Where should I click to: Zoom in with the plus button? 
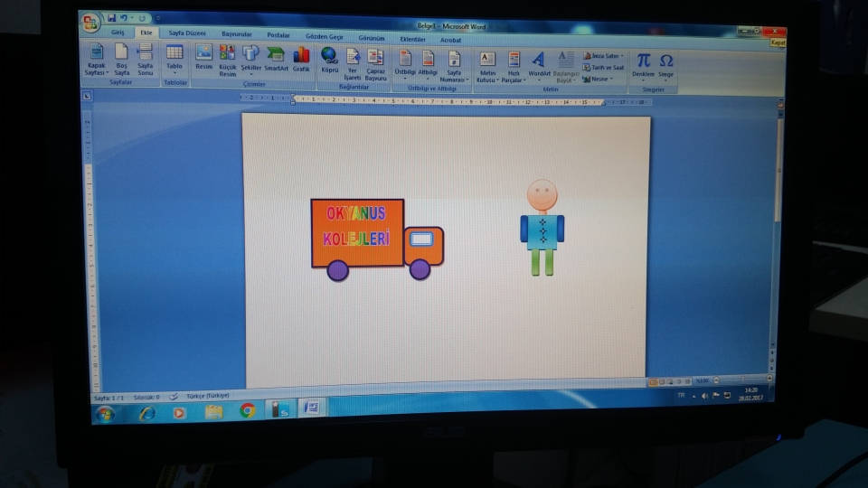click(x=769, y=379)
